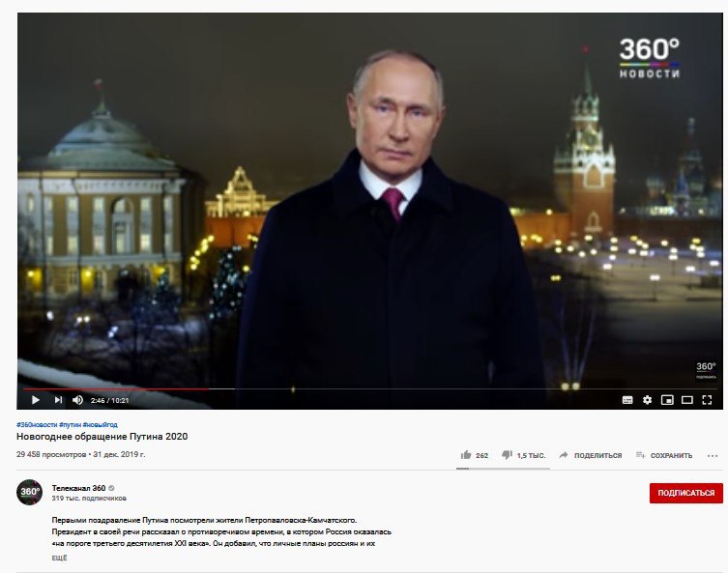
Task: Share the video via ПОДЕЛИТЬСЯ
Action: click(x=590, y=455)
